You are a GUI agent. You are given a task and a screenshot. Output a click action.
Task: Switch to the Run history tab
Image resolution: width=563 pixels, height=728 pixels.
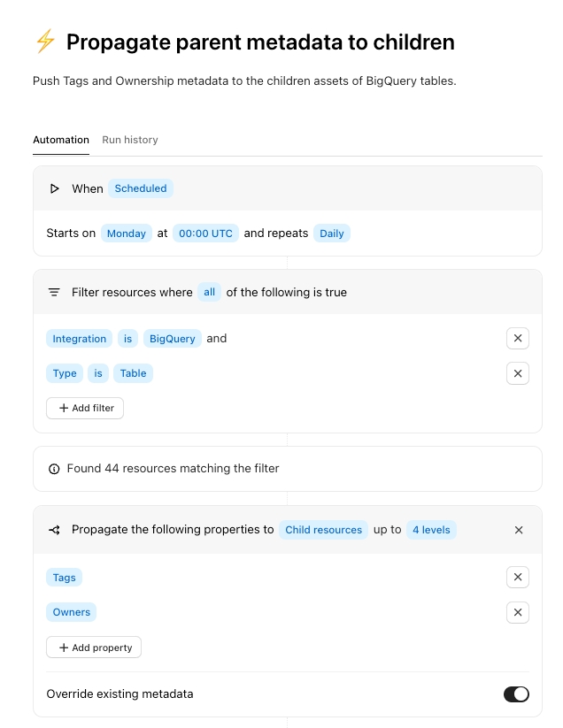pos(130,140)
